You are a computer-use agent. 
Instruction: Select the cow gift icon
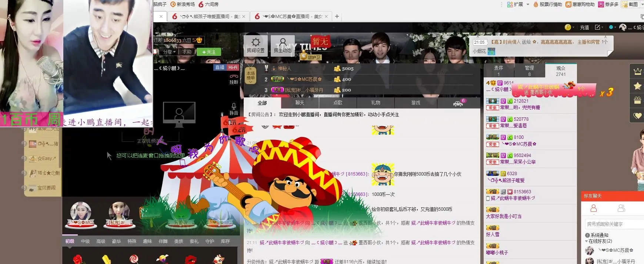[218, 259]
